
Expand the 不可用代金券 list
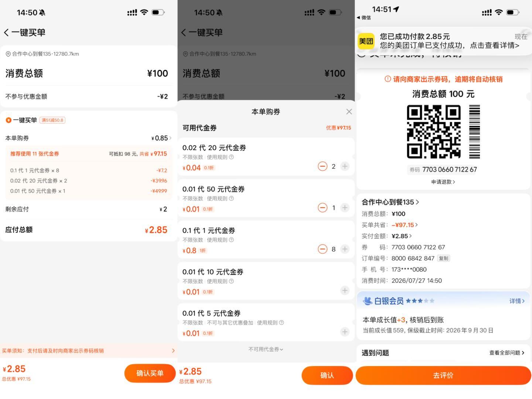[x=266, y=349]
